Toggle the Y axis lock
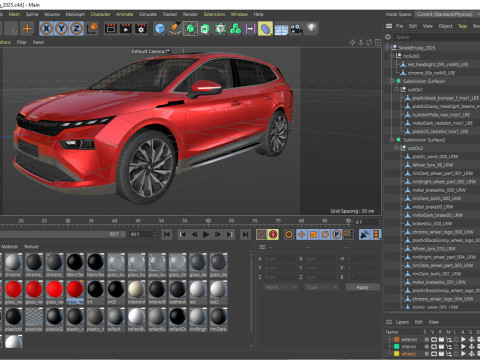This screenshot has width=480, height=360. [61, 29]
